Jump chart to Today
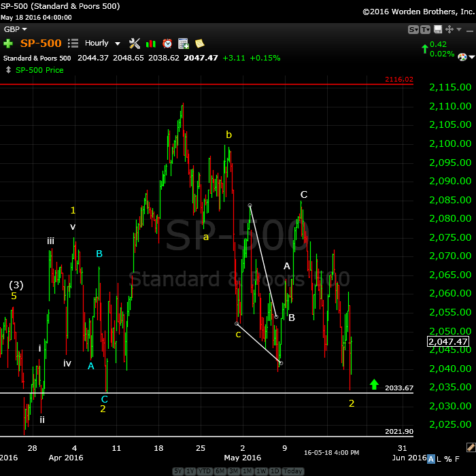Viewport: 476px width, 476px height. (292, 471)
